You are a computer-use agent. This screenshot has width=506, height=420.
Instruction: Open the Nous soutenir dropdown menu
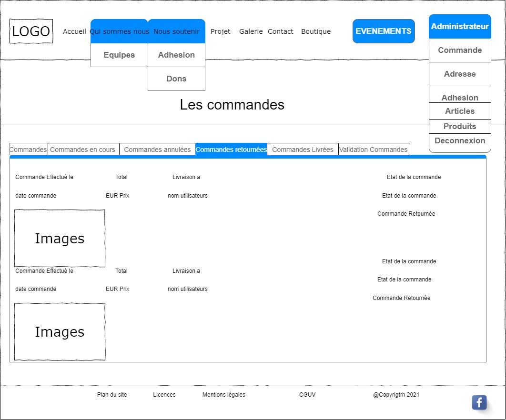pyautogui.click(x=176, y=31)
